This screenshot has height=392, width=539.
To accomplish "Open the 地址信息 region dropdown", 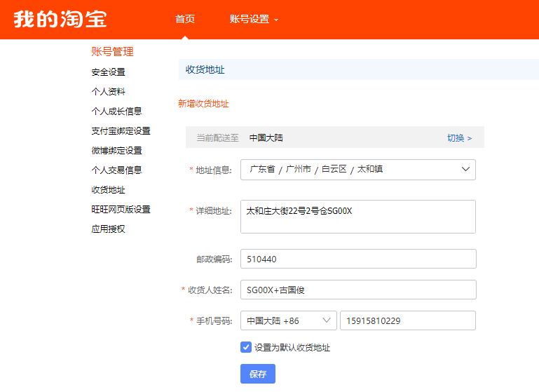I will [358, 170].
